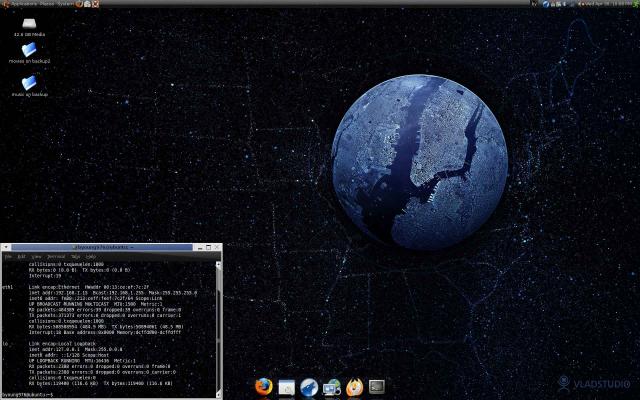The image size is (640, 400).
Task: Click the eth1 interface label in terminal
Action: tap(7, 287)
